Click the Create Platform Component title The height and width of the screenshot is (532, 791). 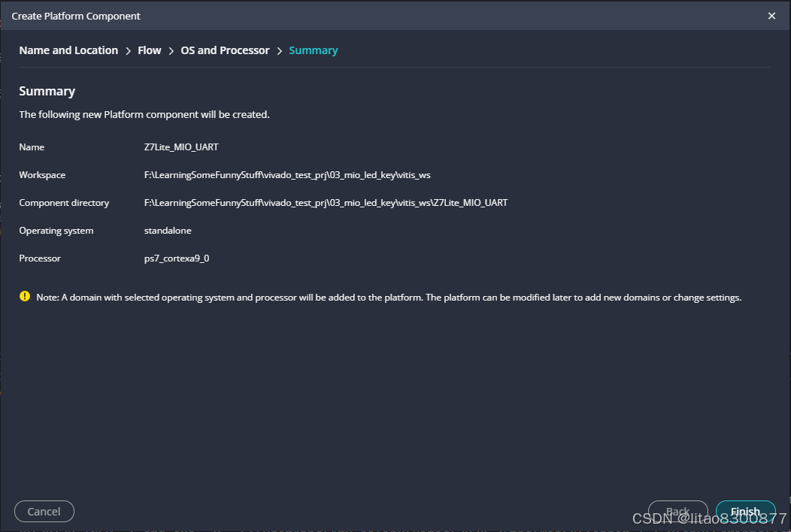tap(76, 16)
